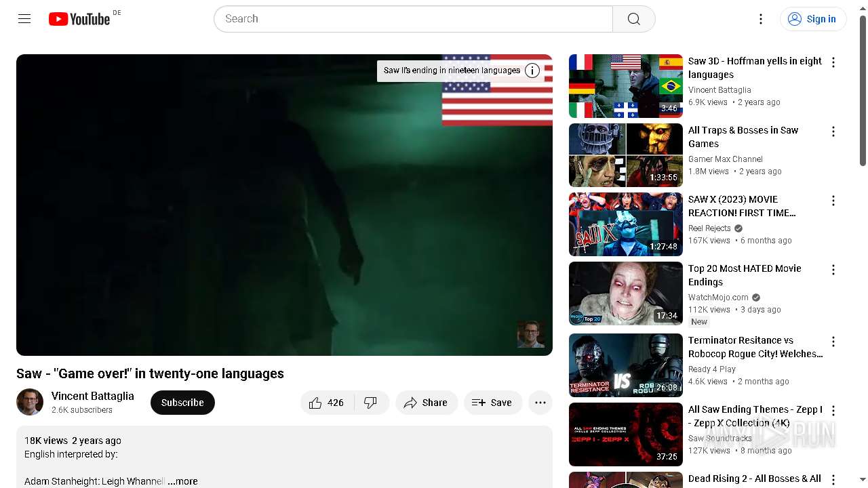Open the info card icon on video
The image size is (868, 488).
pyautogui.click(x=532, y=70)
